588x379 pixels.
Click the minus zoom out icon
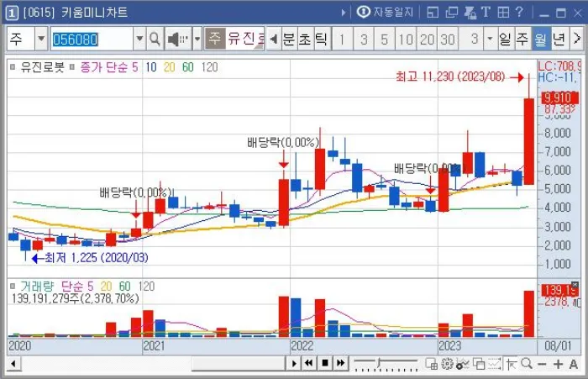click(x=542, y=364)
